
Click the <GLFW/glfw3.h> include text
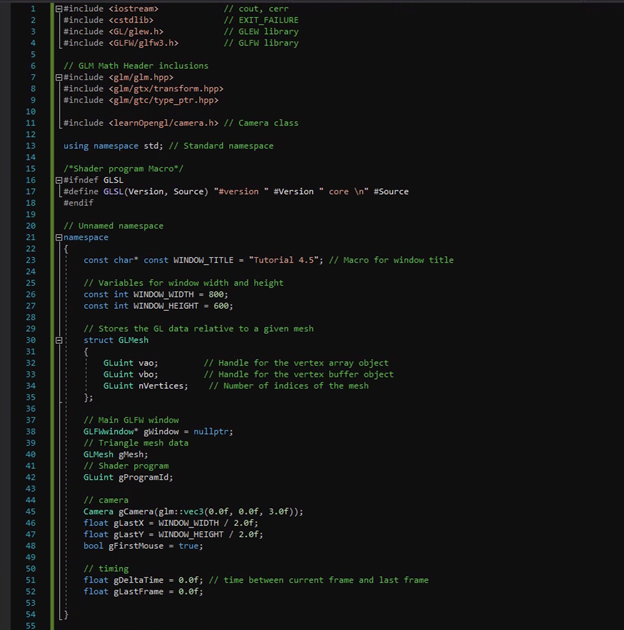point(143,43)
